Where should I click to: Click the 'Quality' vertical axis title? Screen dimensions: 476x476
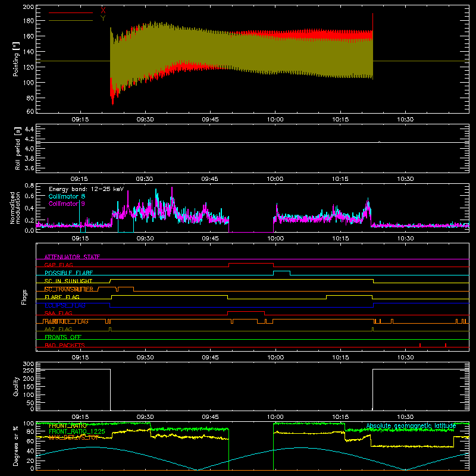[16, 386]
